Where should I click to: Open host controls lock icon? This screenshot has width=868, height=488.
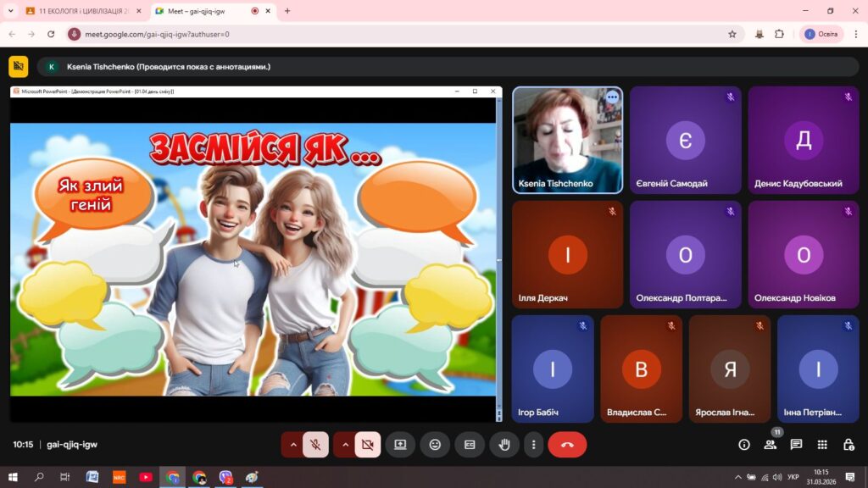click(849, 444)
